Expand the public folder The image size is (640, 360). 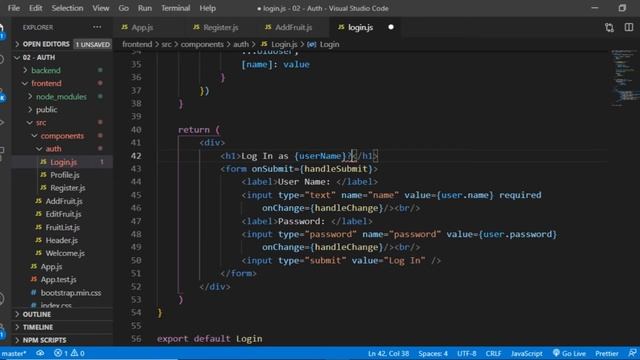tap(46, 110)
